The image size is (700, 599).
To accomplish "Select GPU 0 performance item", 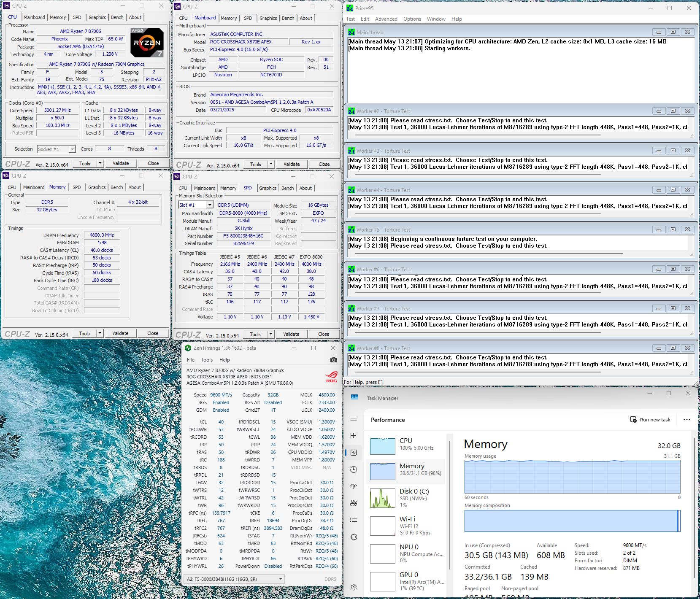I will (406, 581).
